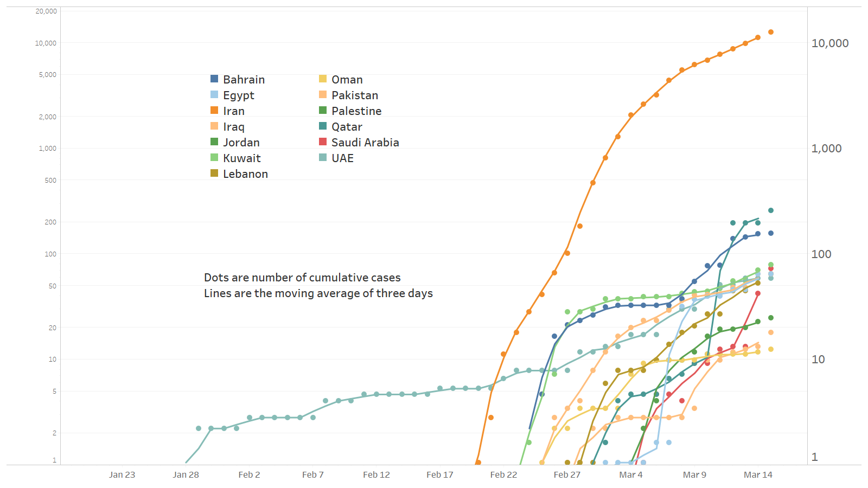
Task: Click the 1,000 label on right axis
Action: coord(826,149)
